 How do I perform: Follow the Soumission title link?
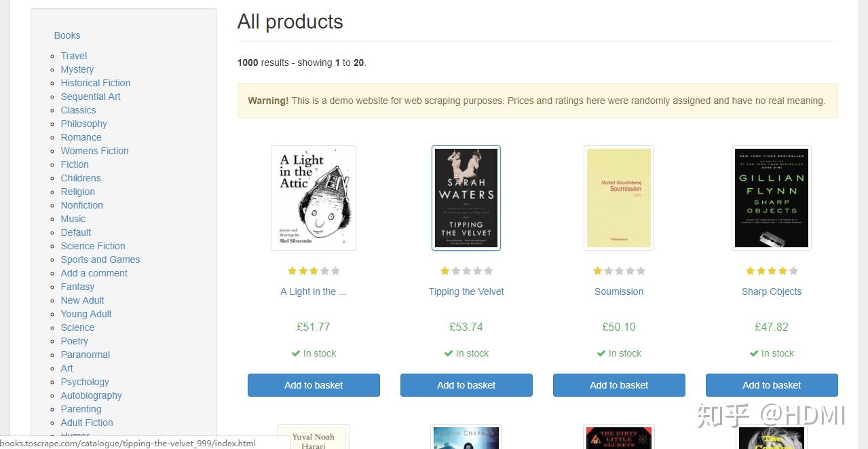pos(619,291)
